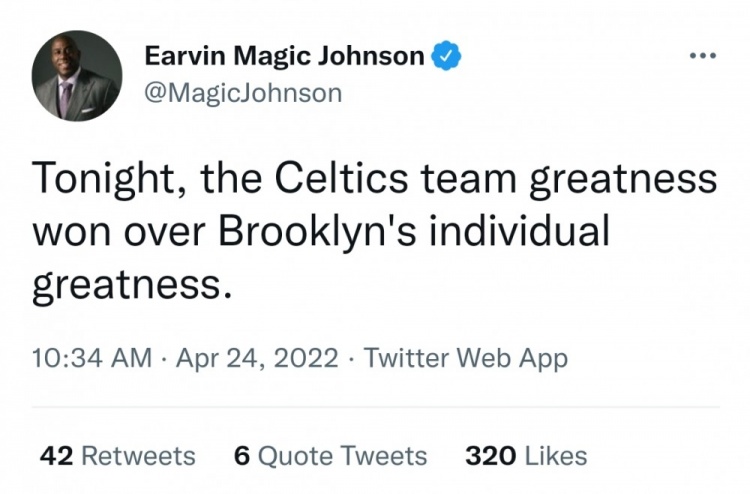This screenshot has height=494, width=750.
Task: Open the three-dot more options menu
Action: [703, 56]
